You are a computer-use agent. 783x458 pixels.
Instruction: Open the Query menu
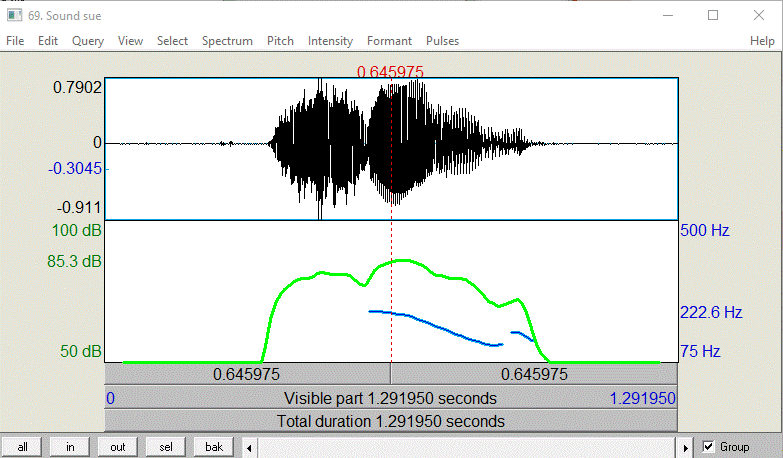(x=88, y=41)
